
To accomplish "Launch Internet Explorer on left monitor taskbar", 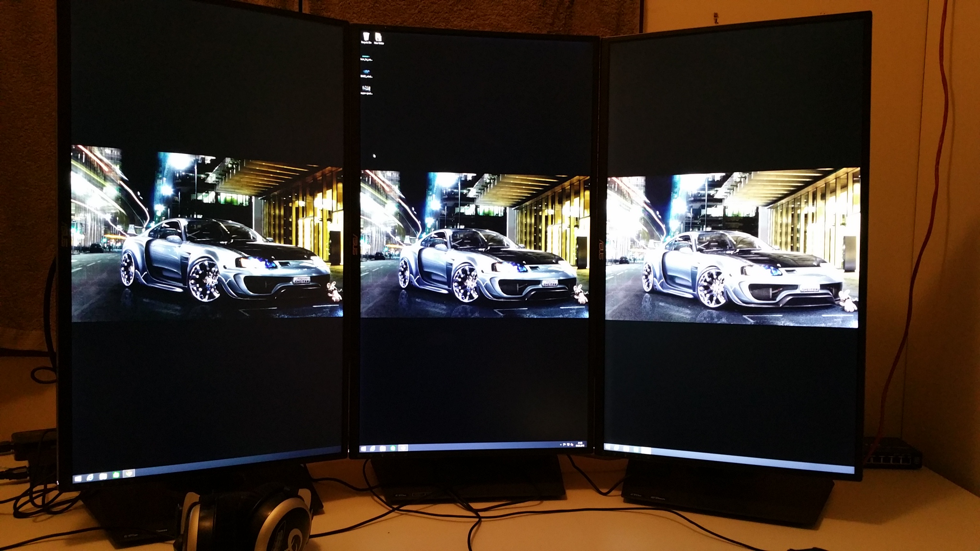I will (x=90, y=477).
